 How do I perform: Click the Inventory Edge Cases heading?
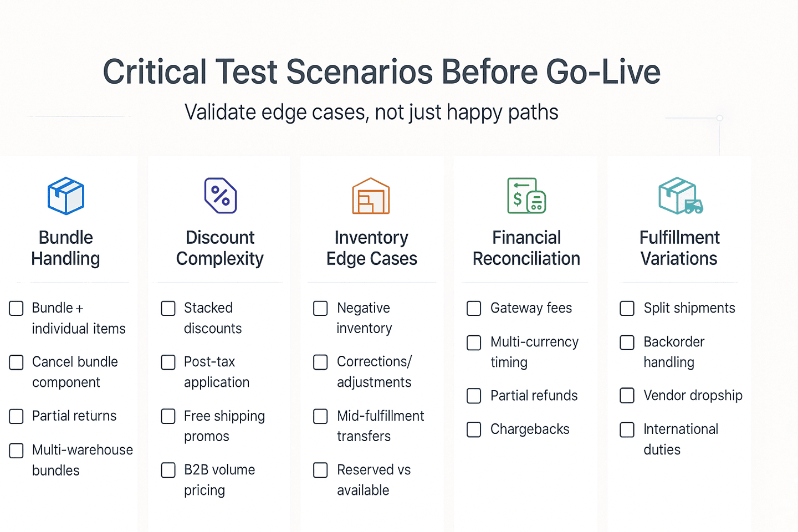click(371, 248)
